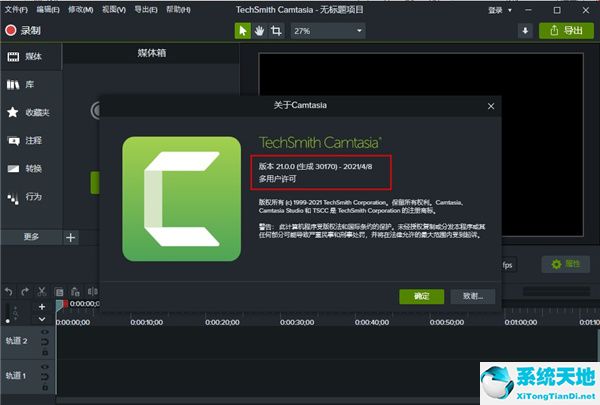Click the 0:00:50;00 ruler mark
This screenshot has height=405, width=600.
447,323
